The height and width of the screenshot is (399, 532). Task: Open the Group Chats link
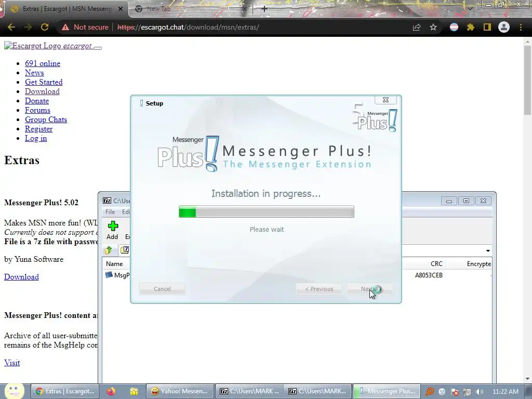46,119
